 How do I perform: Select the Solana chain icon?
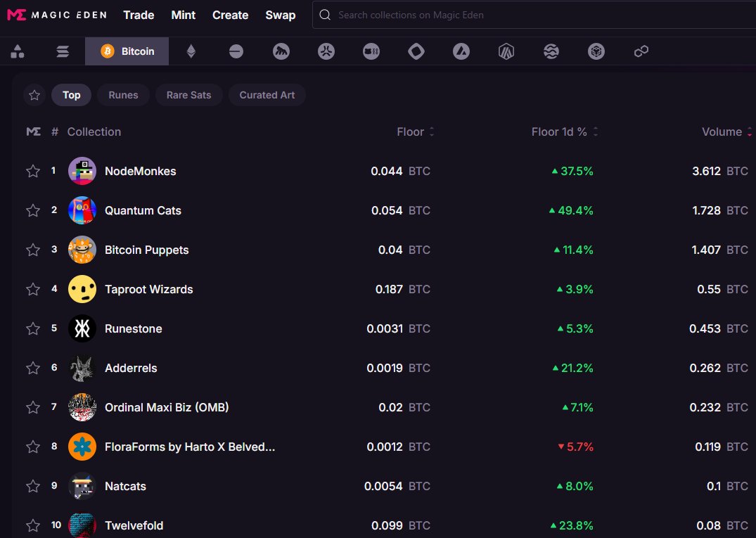pyautogui.click(x=63, y=51)
